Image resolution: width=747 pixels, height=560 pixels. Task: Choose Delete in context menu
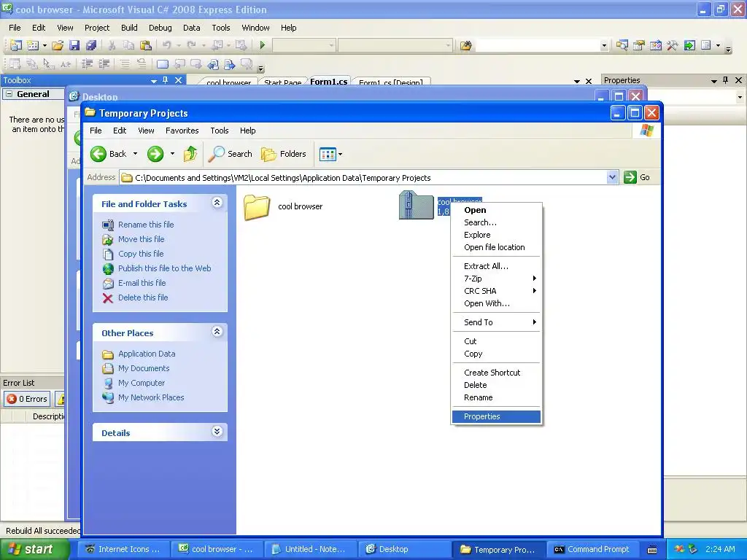click(496, 385)
